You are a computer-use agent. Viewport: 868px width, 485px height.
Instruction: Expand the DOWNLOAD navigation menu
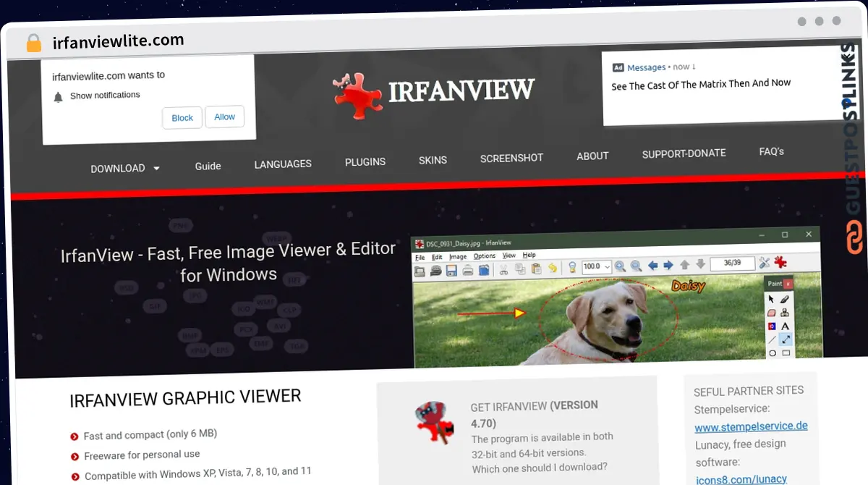click(x=124, y=167)
